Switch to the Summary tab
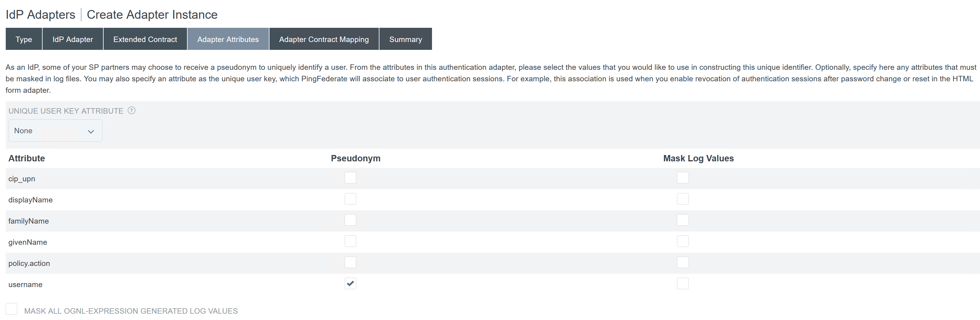The width and height of the screenshot is (980, 320). pyautogui.click(x=405, y=39)
